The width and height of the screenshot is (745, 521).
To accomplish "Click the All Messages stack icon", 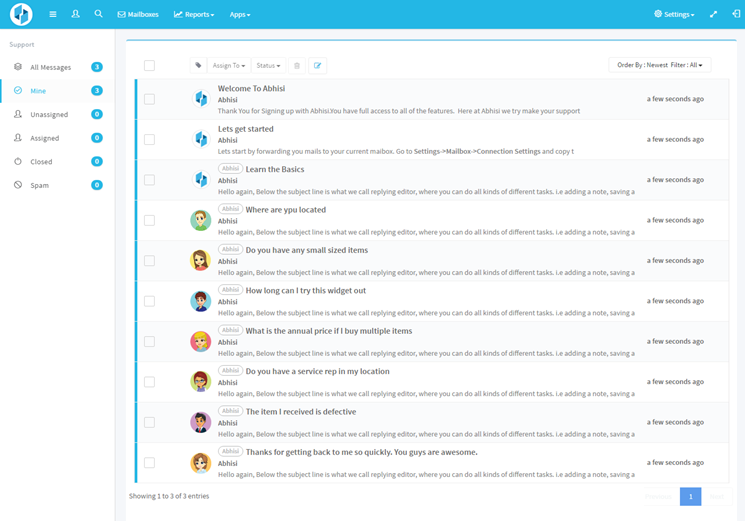I will click(18, 66).
